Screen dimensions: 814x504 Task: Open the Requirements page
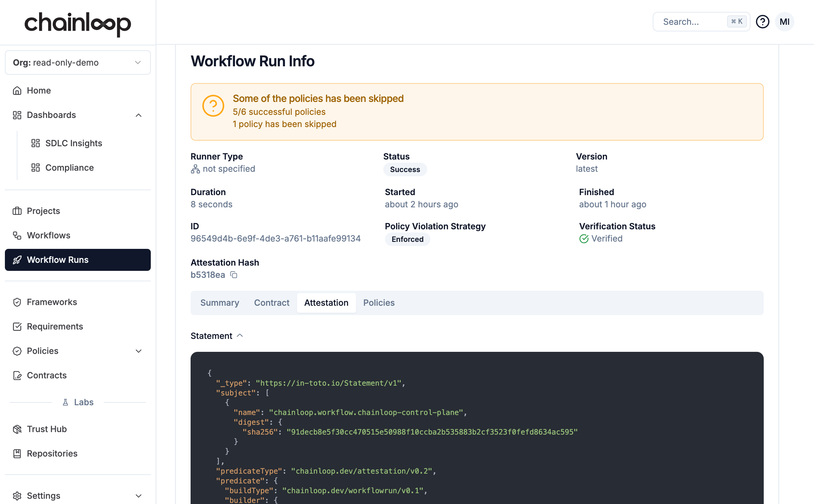pyautogui.click(x=78, y=326)
